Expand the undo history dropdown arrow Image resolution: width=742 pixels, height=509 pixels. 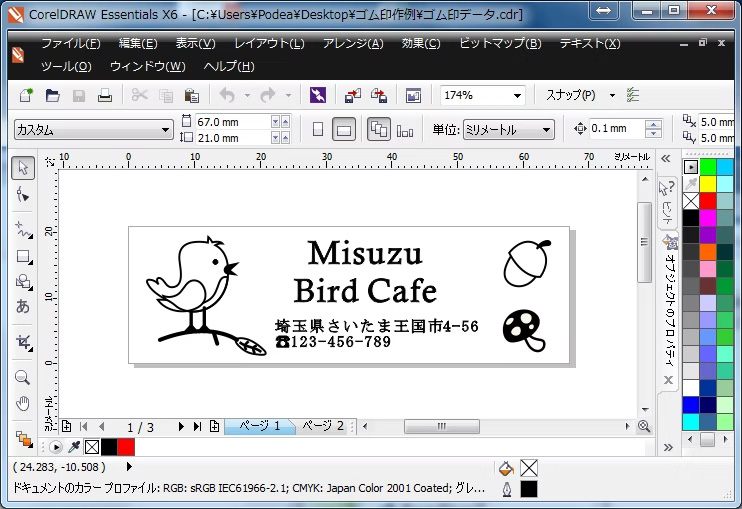coord(247,96)
